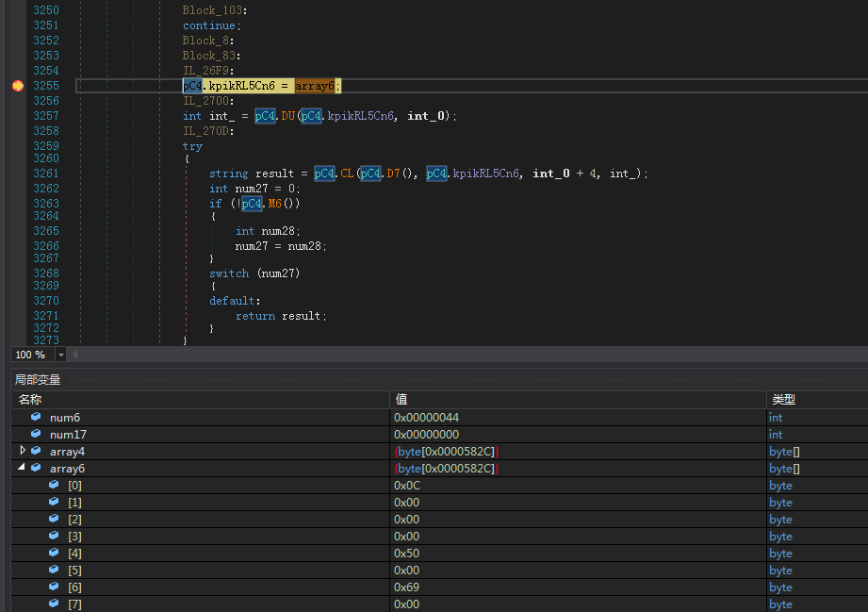This screenshot has height=612, width=868.
Task: Select value 0x0C of element [0]
Action: click(x=407, y=486)
